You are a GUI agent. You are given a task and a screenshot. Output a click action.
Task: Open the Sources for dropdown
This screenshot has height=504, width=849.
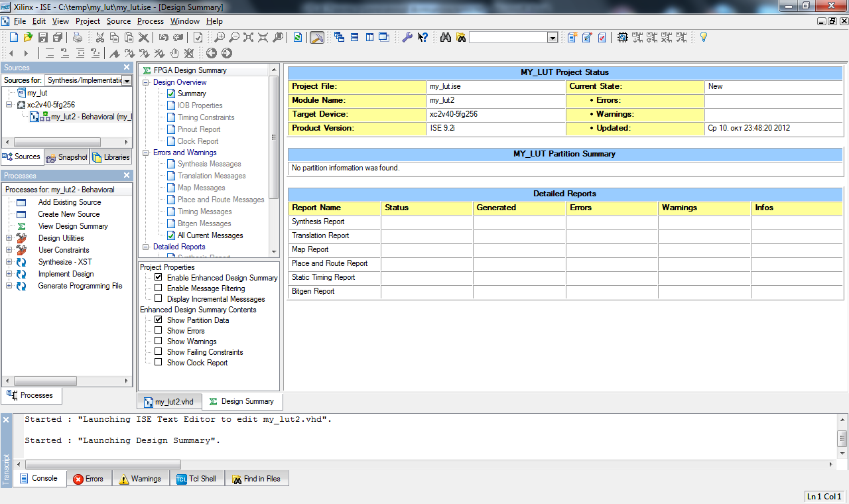(x=127, y=80)
